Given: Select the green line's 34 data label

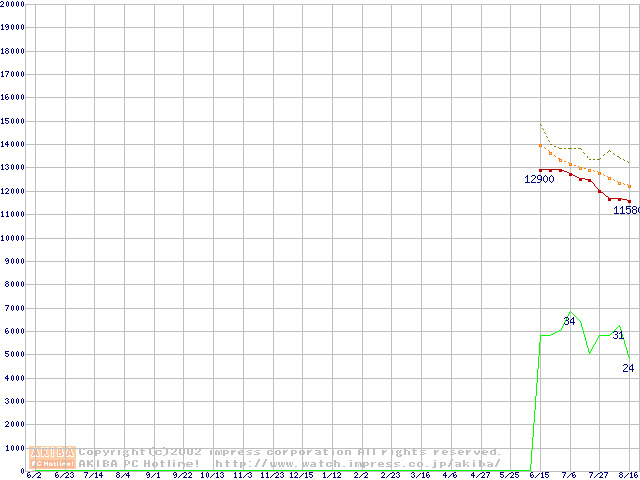Looking at the screenshot, I should coord(569,321).
